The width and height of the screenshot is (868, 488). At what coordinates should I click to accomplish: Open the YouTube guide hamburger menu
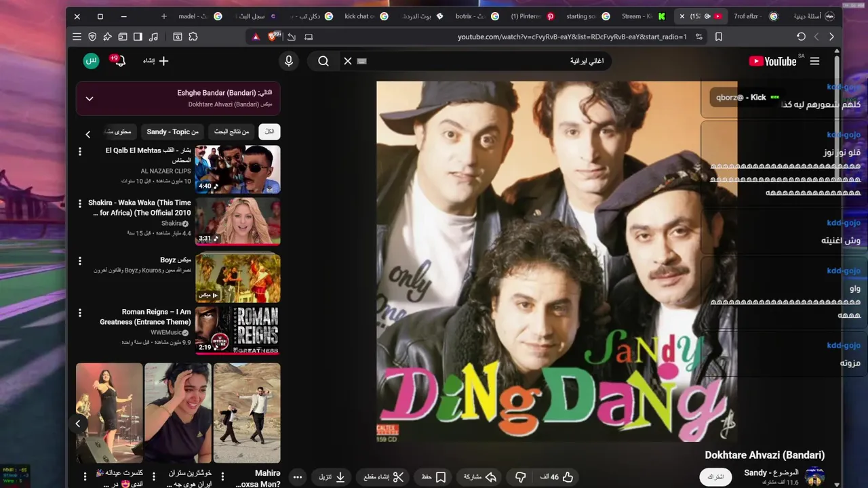(x=814, y=61)
